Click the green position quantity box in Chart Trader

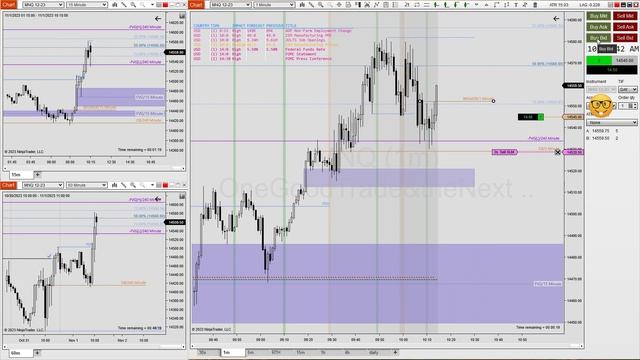pos(599,60)
